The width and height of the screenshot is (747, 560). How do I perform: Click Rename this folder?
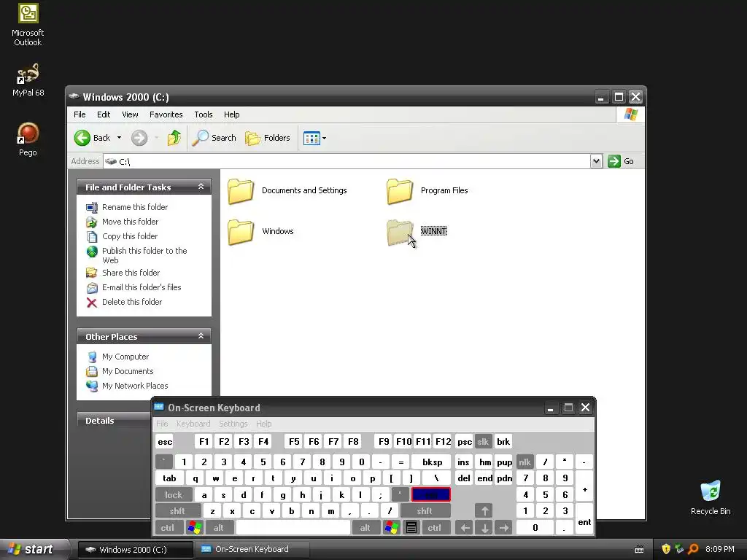(x=135, y=207)
